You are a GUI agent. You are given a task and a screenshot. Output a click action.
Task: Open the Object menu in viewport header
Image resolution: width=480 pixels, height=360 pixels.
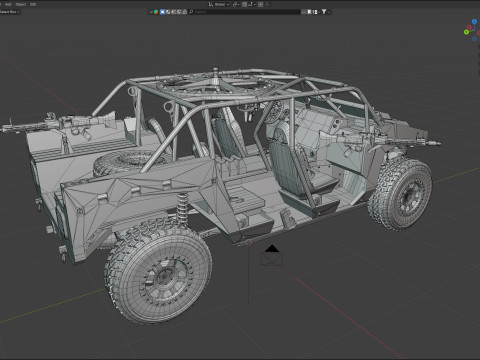tap(21, 4)
